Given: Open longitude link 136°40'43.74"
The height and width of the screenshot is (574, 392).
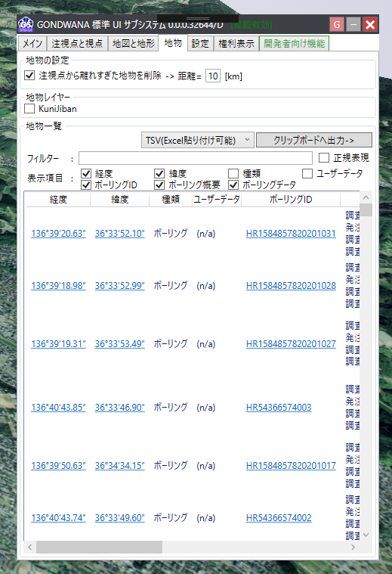Looking at the screenshot, I should (58, 518).
